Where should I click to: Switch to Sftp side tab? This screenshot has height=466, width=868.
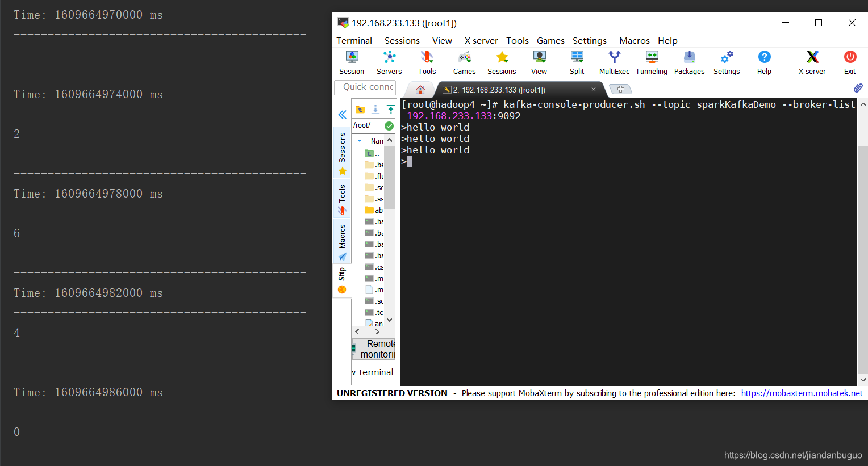click(x=342, y=280)
